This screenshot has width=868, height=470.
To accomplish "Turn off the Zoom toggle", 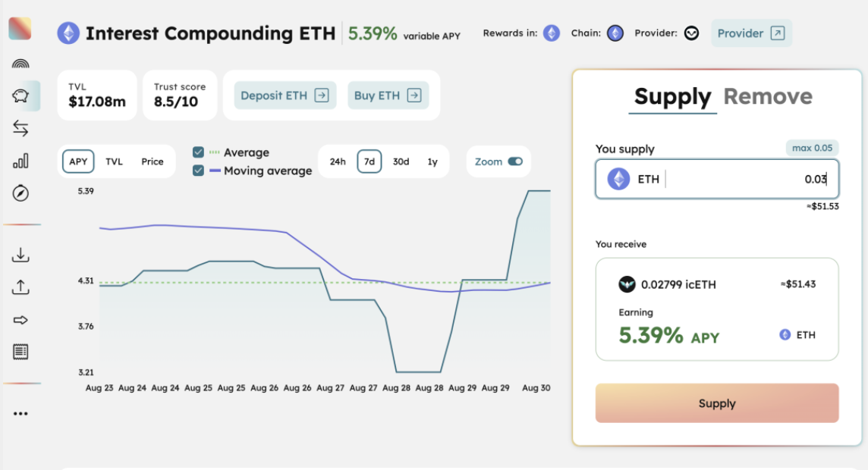I will click(x=515, y=161).
